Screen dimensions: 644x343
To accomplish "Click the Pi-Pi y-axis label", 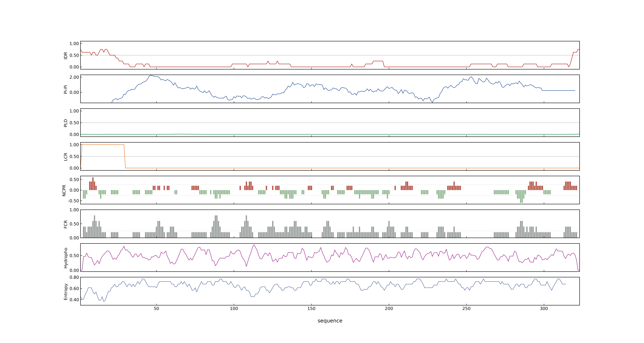I will click(66, 89).
